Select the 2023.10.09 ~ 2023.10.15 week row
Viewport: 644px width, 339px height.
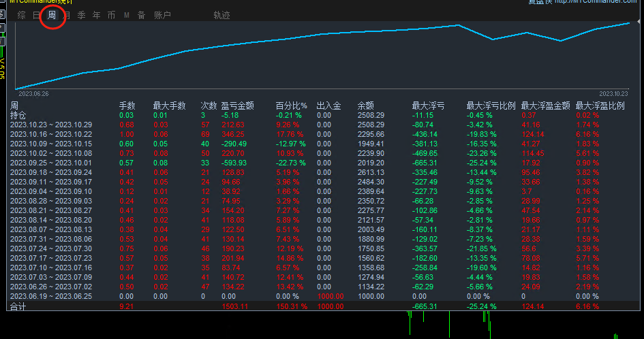pos(51,144)
